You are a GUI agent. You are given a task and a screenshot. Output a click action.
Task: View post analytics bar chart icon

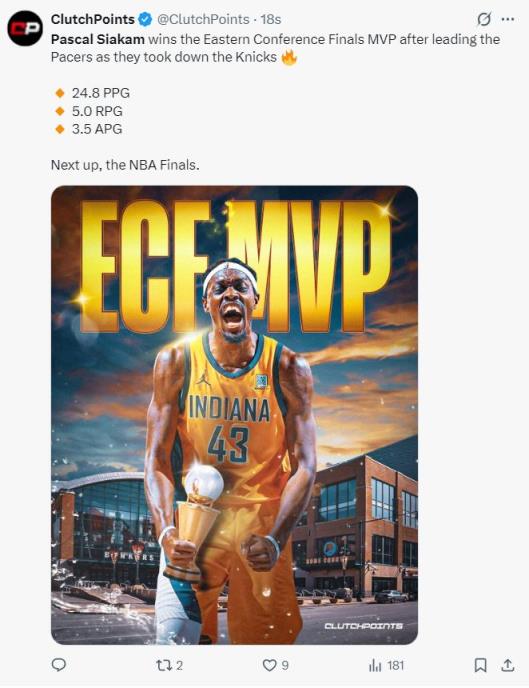[x=375, y=666]
